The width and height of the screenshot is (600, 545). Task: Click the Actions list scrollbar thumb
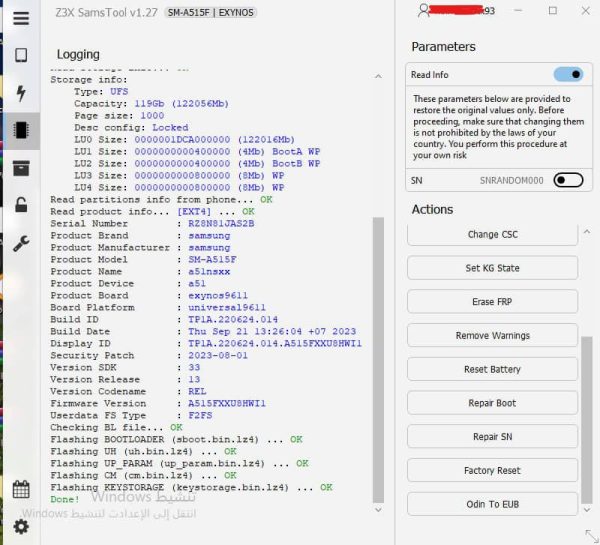[587, 420]
